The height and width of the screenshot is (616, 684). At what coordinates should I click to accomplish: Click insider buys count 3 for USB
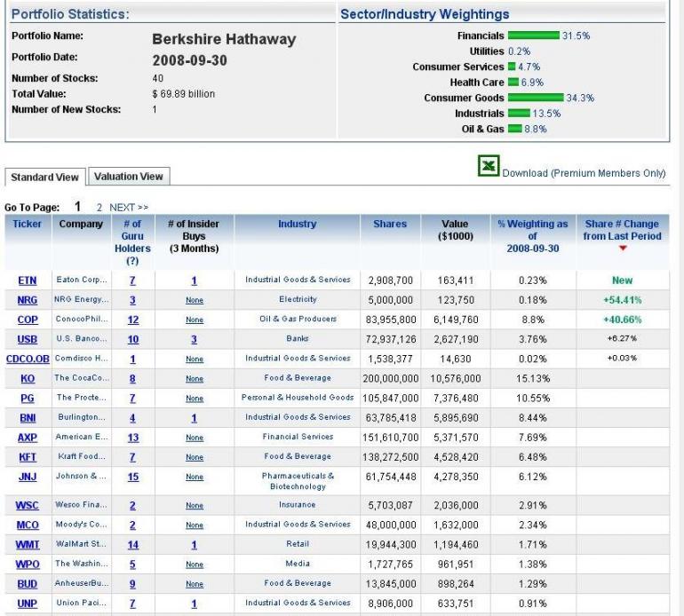click(195, 339)
